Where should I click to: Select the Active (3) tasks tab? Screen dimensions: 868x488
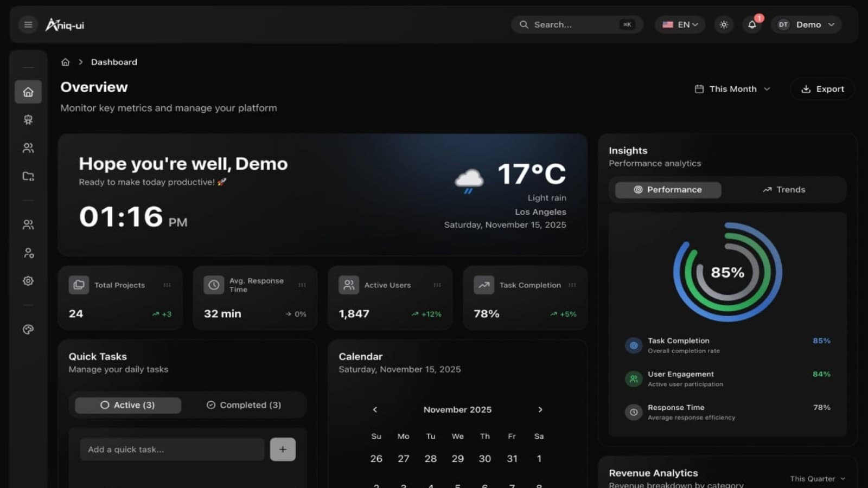coord(128,405)
